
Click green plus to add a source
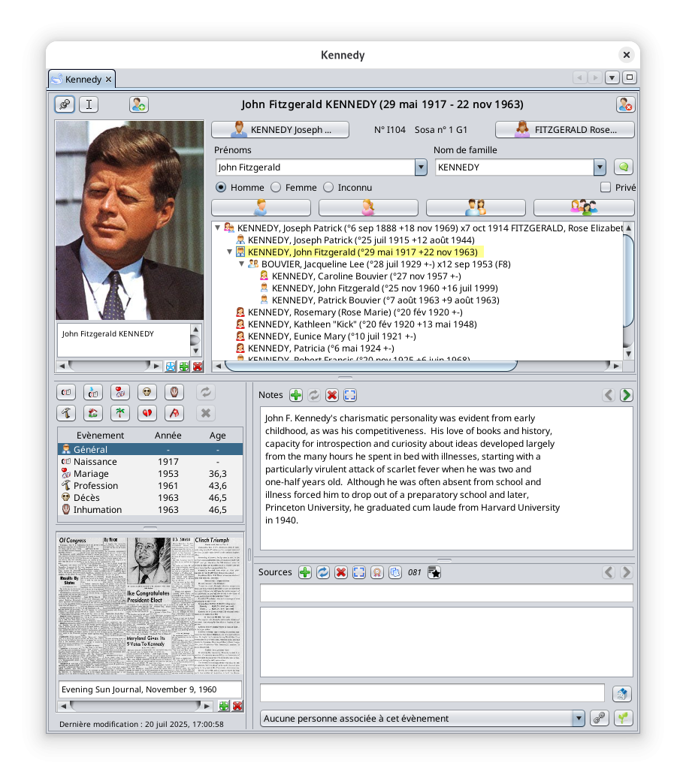[305, 572]
